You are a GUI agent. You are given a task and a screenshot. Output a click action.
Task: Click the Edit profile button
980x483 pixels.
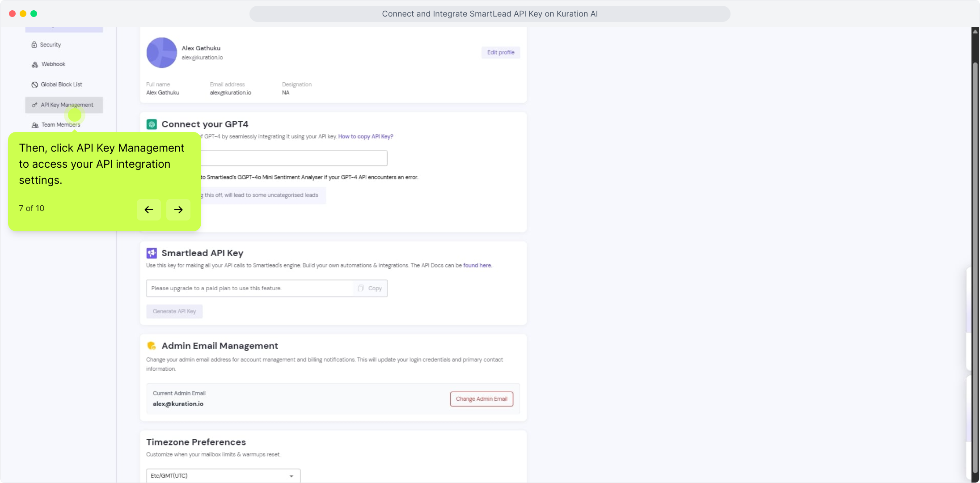(x=501, y=53)
